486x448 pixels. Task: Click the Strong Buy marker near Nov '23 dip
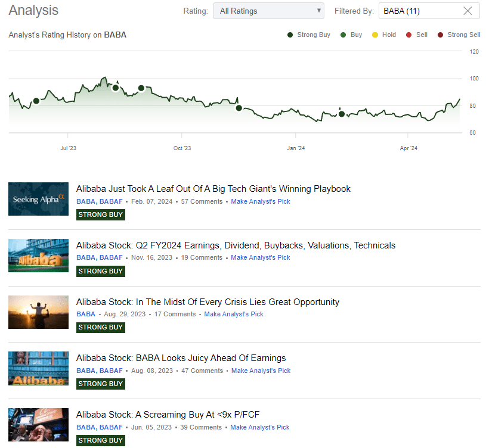pos(239,108)
